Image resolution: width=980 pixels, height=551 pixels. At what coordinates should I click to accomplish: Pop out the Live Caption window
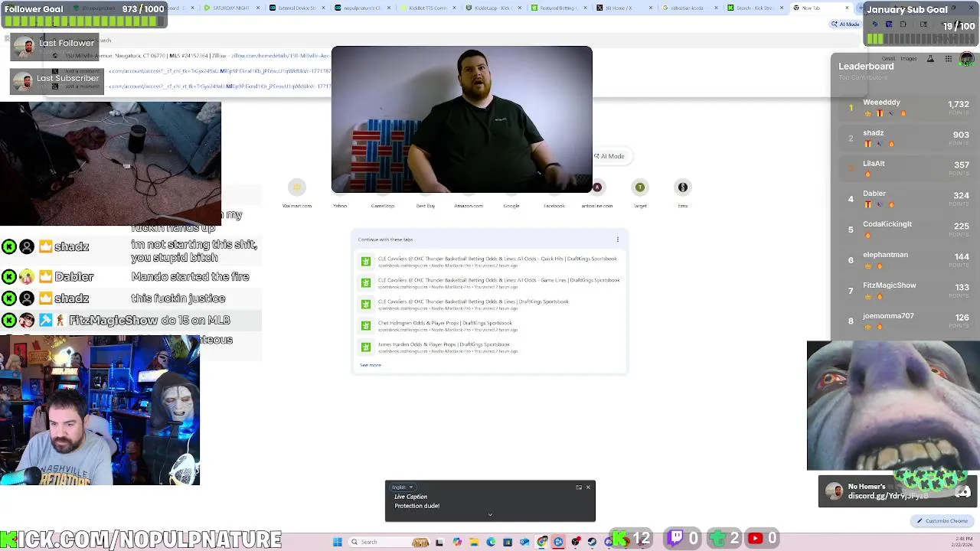(579, 487)
